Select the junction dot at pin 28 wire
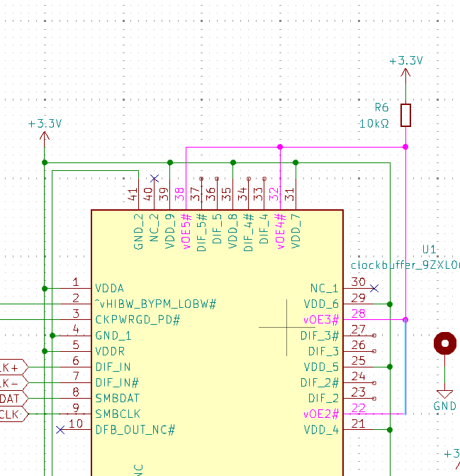Screen dimensions: 460x476 coord(405,320)
